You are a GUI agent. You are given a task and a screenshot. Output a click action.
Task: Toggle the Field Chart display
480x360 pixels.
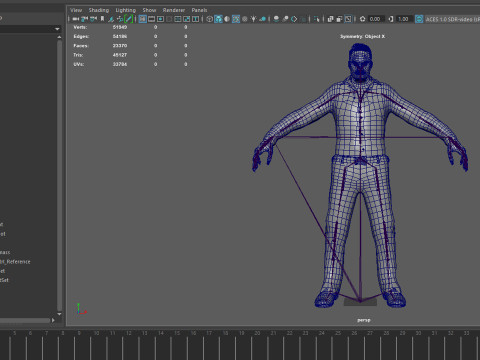178,19
